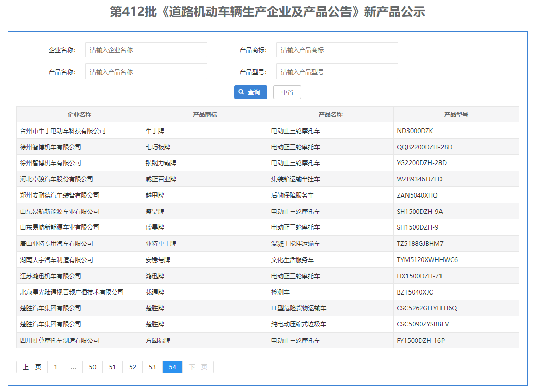Select model cell YG2200DZH-28D
Viewport: 535px width, 392px height.
pyautogui.click(x=456, y=163)
